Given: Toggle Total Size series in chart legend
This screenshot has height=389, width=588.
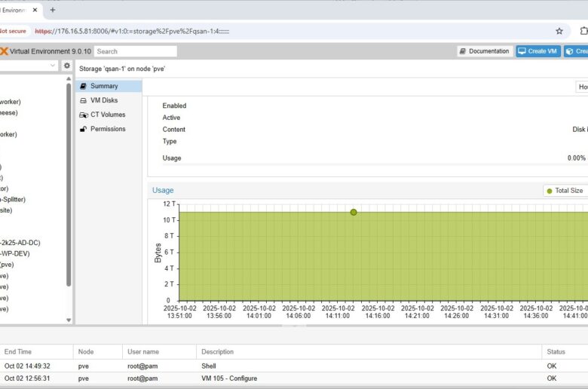Looking at the screenshot, I should click(x=565, y=191).
